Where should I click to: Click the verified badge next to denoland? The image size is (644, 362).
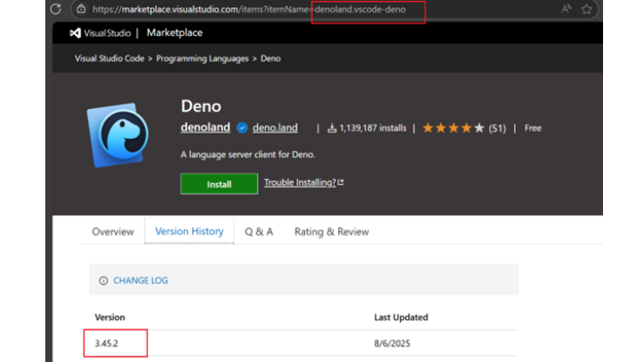pos(242,128)
